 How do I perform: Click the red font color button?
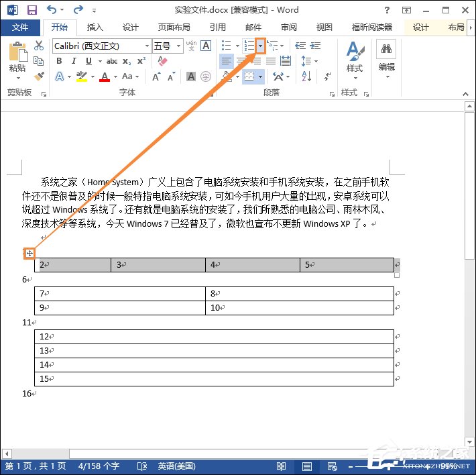pyautogui.click(x=105, y=76)
